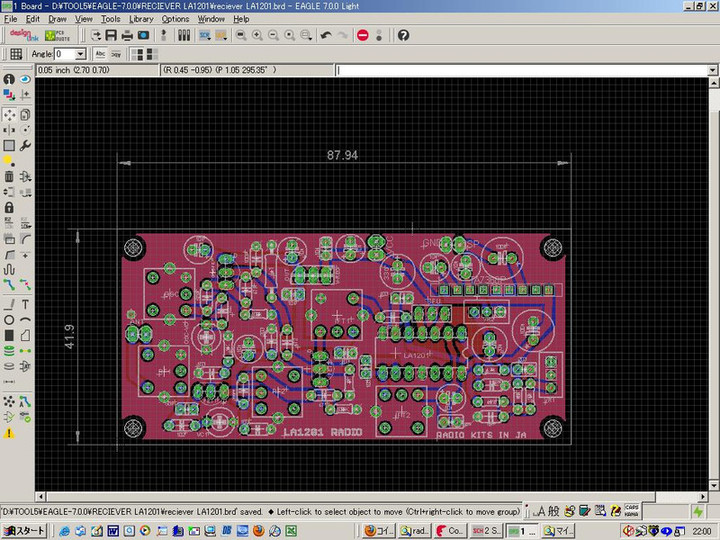Enable the mirrored text option
This screenshot has height=540, width=720.
click(x=116, y=54)
